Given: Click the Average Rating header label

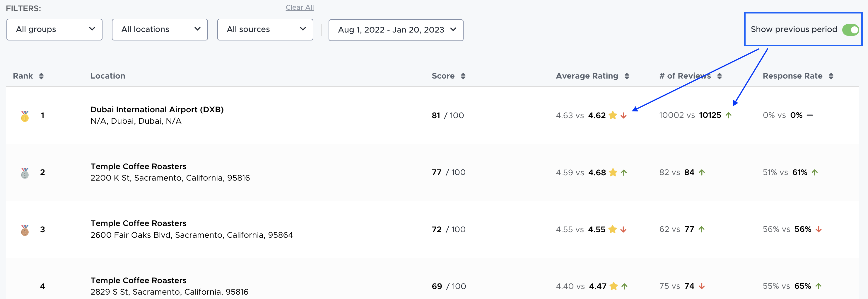Looking at the screenshot, I should 587,76.
